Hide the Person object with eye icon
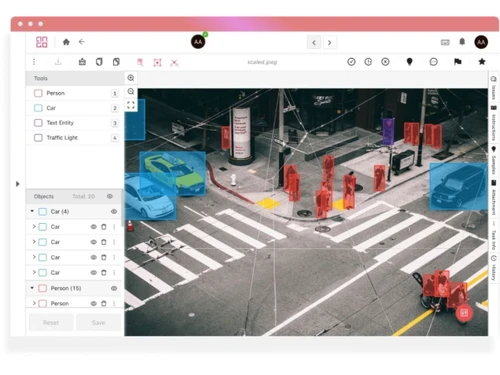500x375 pixels. tap(94, 304)
